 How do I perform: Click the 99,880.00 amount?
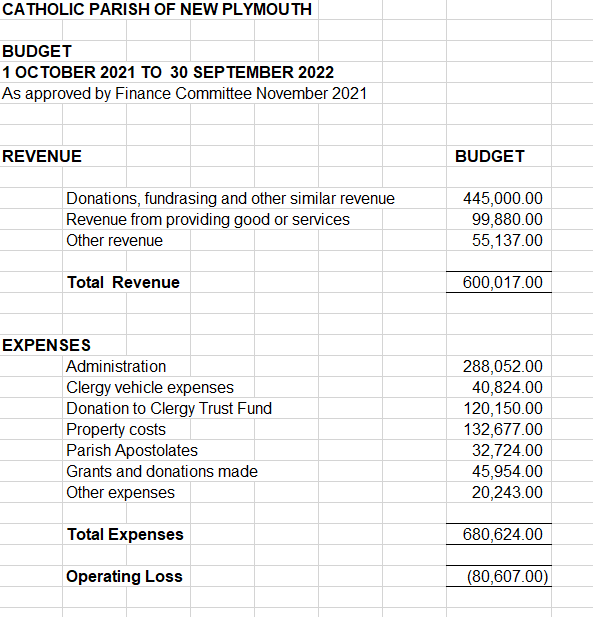click(x=507, y=220)
